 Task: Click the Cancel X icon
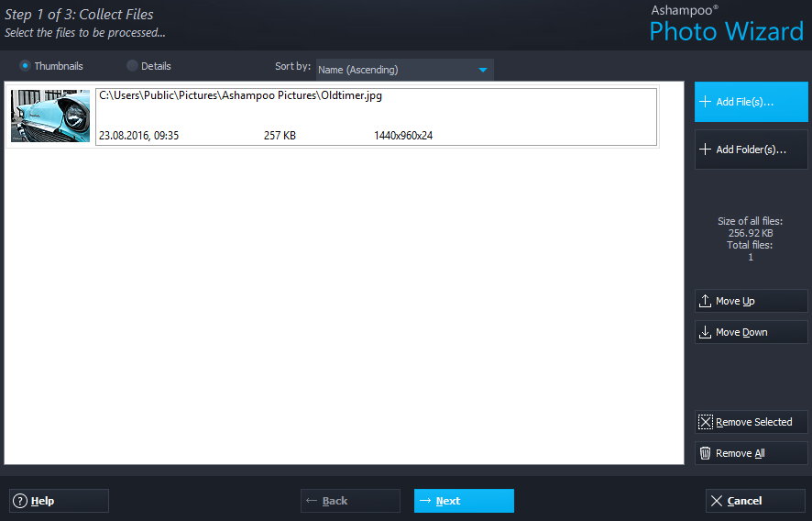click(x=717, y=501)
